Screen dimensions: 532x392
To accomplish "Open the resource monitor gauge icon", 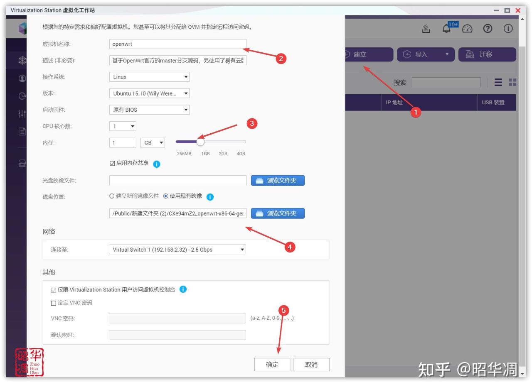I will (x=468, y=28).
